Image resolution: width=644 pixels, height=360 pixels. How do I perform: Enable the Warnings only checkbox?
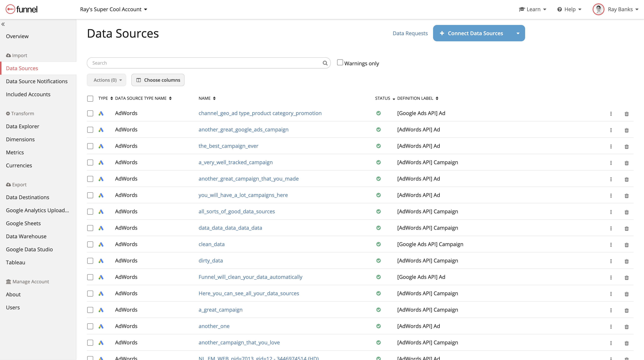click(x=340, y=62)
